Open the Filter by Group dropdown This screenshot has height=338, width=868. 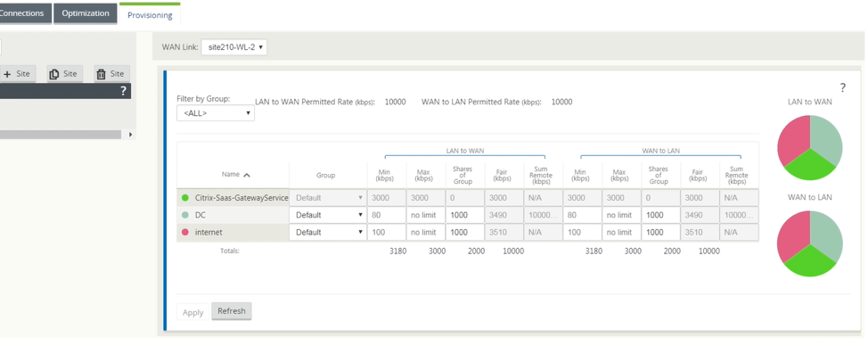click(x=216, y=113)
